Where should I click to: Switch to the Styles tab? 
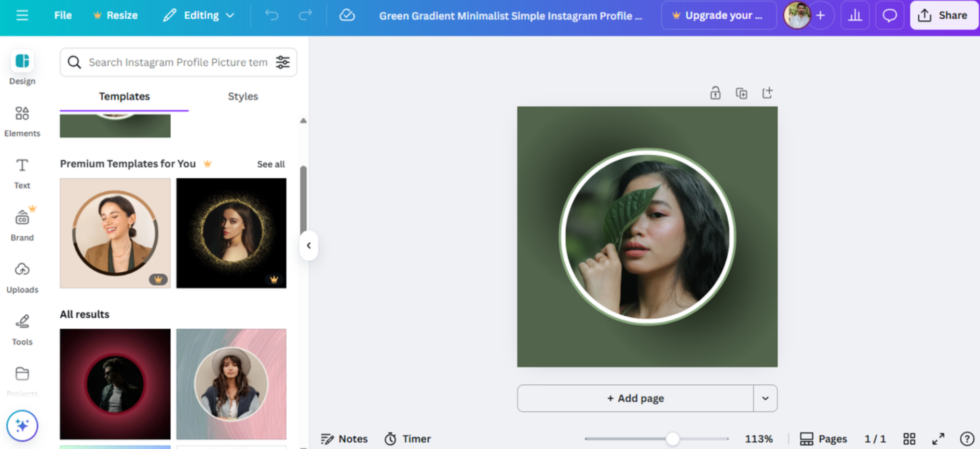(x=243, y=96)
